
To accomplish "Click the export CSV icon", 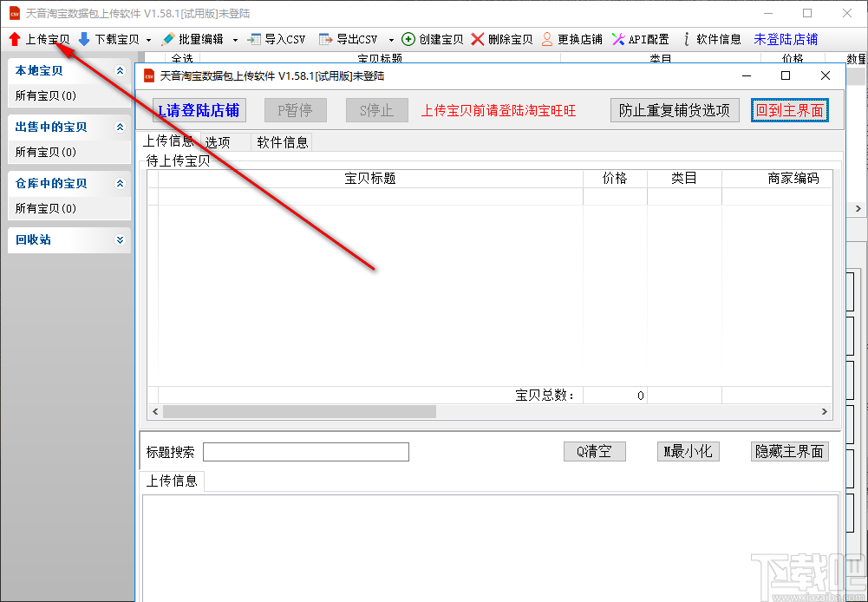I will (325, 39).
